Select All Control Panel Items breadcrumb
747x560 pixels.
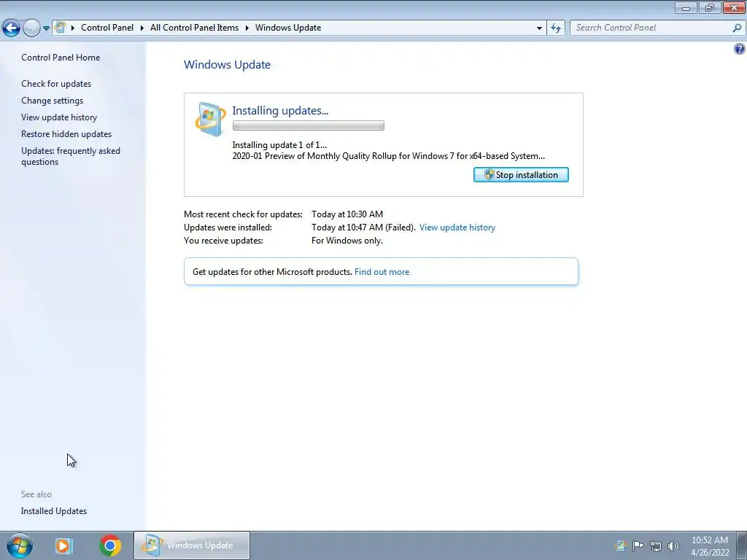[194, 28]
